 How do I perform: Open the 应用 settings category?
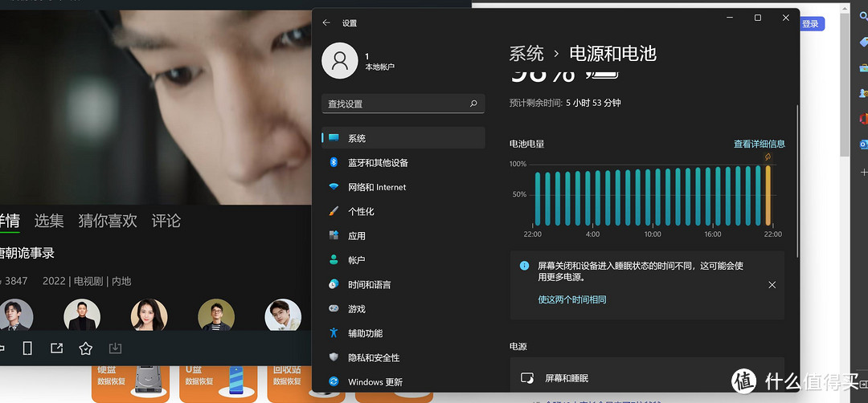pyautogui.click(x=403, y=235)
